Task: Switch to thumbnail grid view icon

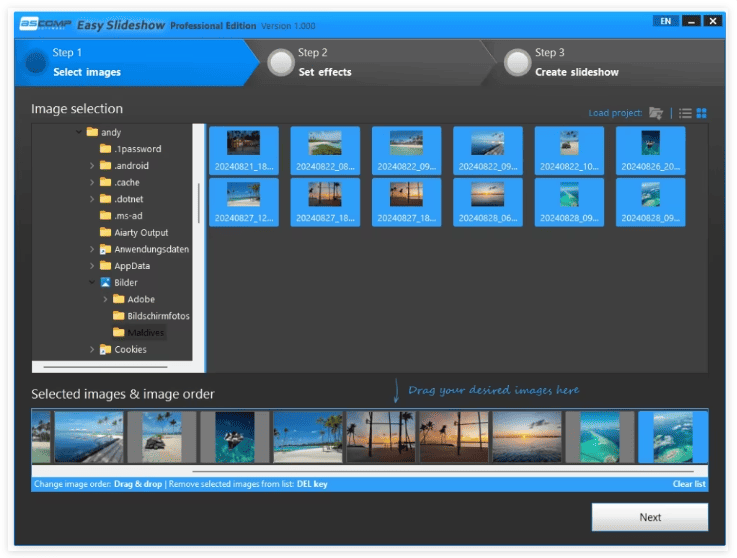Action: point(701,113)
